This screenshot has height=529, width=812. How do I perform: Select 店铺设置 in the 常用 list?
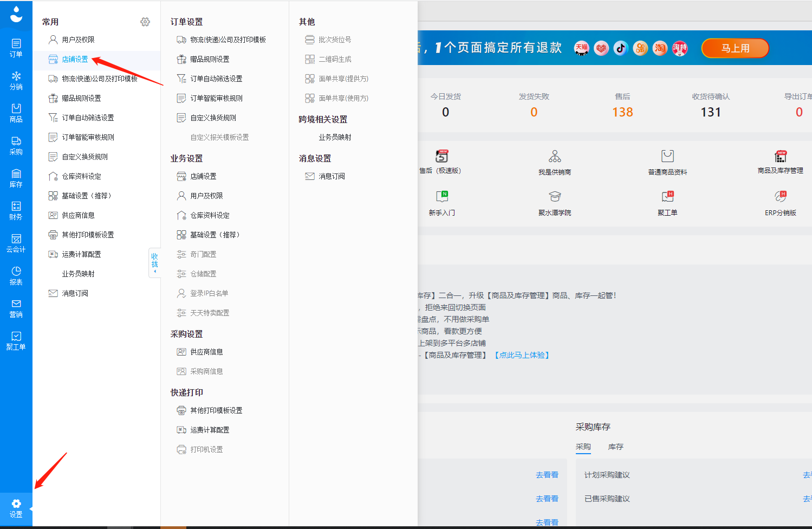pos(75,59)
